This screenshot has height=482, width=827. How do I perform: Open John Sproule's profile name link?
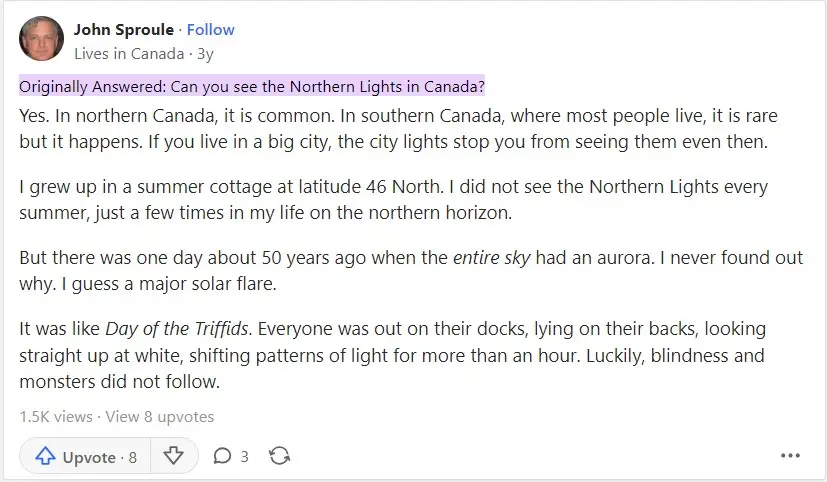pyautogui.click(x=123, y=30)
